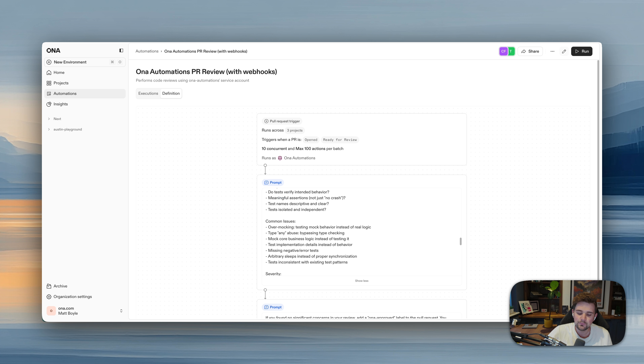Expand the Next project group
This screenshot has width=644, height=364.
[49, 119]
